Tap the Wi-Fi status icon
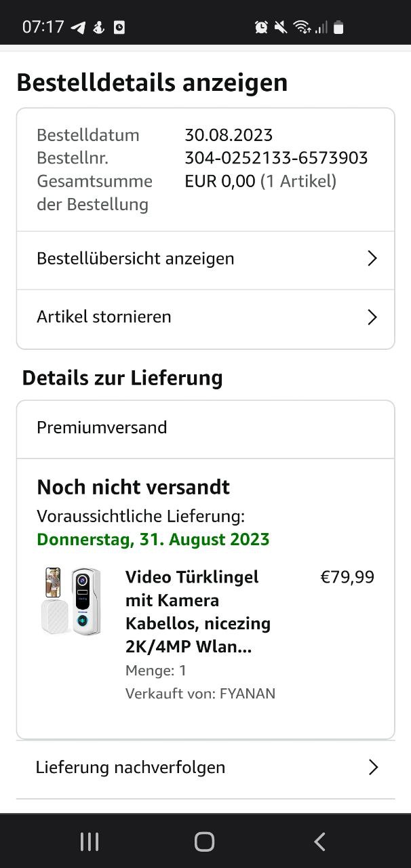Viewport: 411px width, 868px height. 301,27
